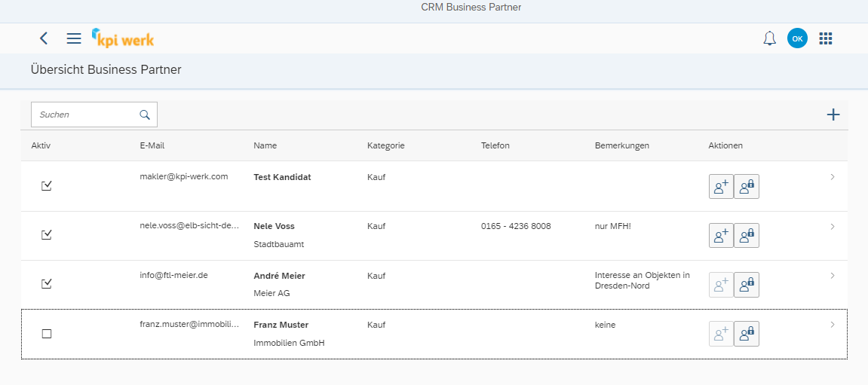Image resolution: width=868 pixels, height=385 pixels.
Task: Click the Name column header
Action: tap(265, 145)
